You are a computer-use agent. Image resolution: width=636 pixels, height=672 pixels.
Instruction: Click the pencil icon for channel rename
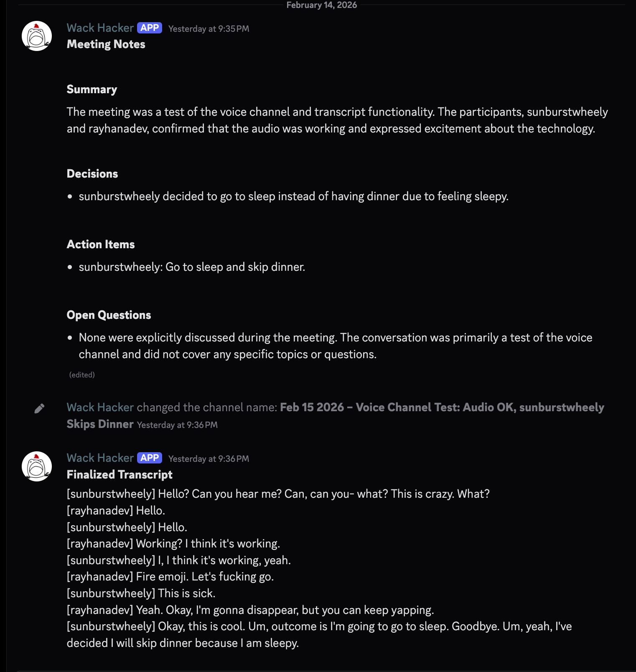(39, 408)
